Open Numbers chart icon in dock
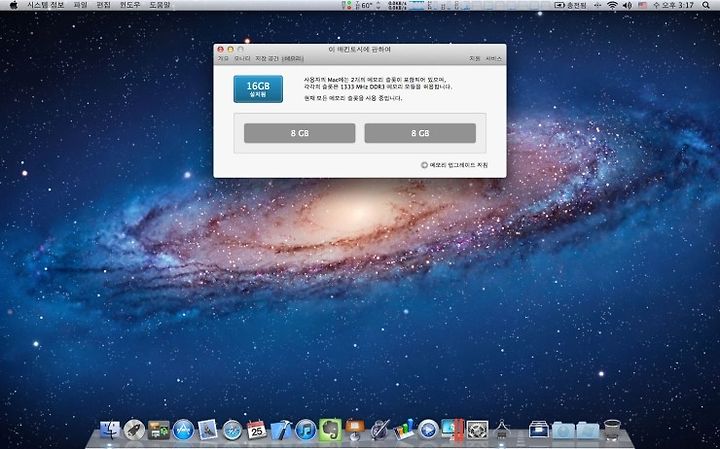This screenshot has width=720, height=449. coord(404,430)
